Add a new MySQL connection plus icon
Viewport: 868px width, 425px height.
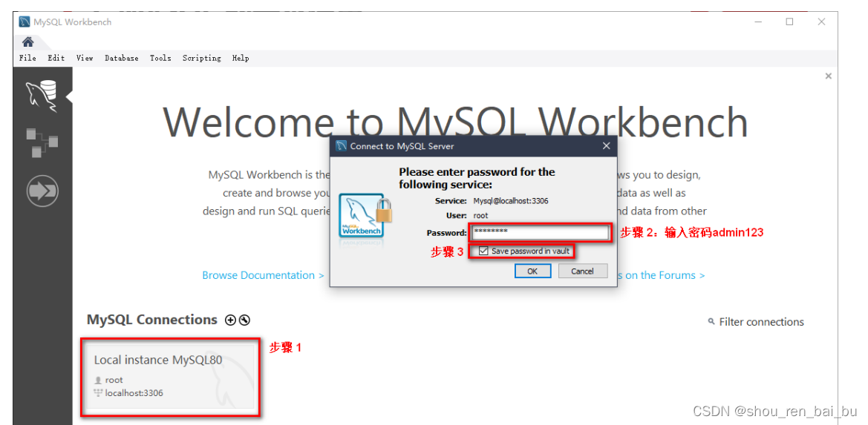230,320
